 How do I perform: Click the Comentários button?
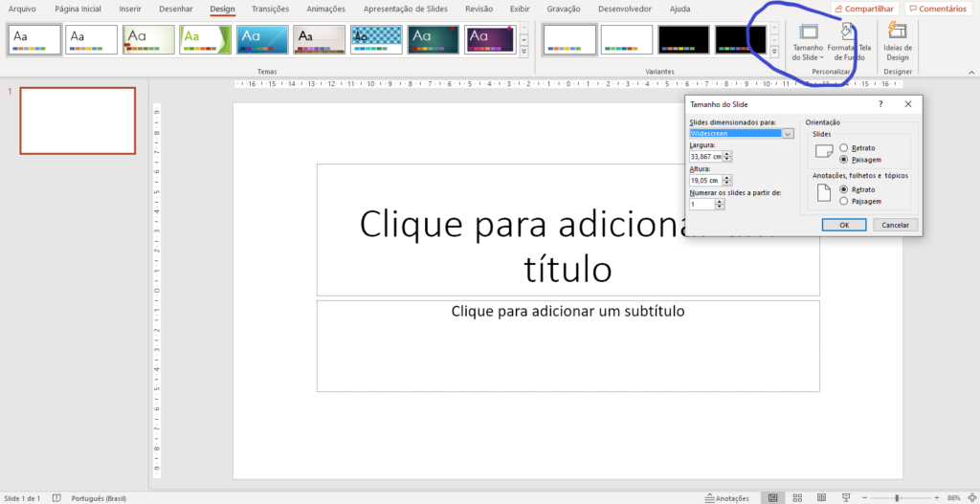[937, 9]
